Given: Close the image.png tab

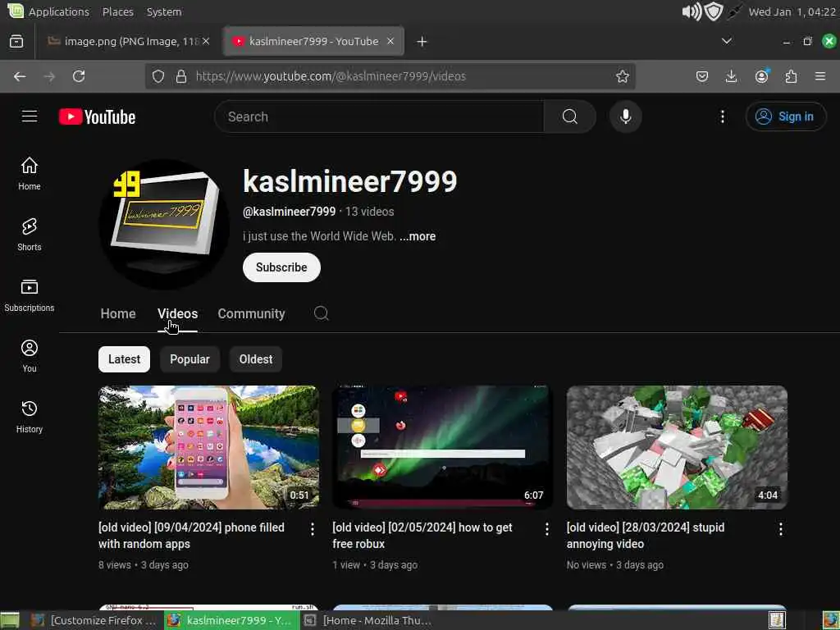Looking at the screenshot, I should [206, 41].
